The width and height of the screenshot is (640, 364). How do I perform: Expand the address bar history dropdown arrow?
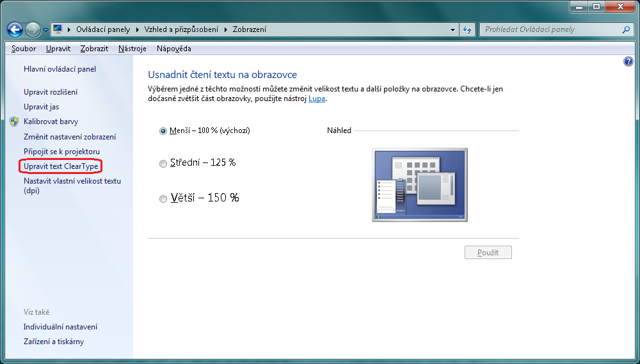point(452,29)
